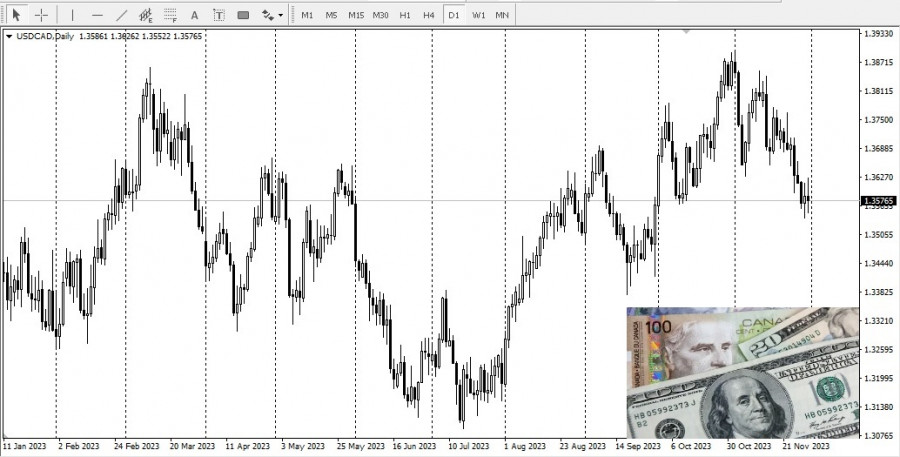Switch to the M1 timeframe
Viewport: 900px width, 457px height.
307,15
